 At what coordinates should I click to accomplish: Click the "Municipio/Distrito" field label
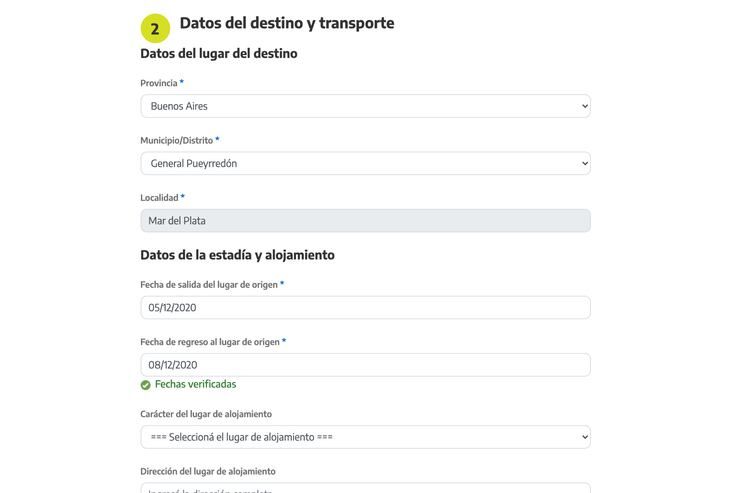click(176, 140)
